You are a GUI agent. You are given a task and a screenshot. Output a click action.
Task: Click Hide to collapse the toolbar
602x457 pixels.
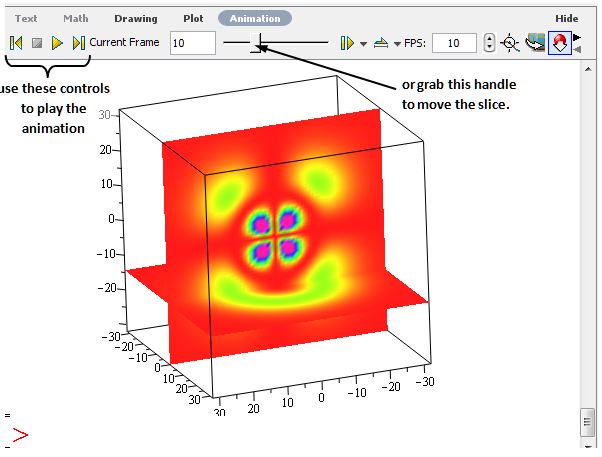click(x=567, y=18)
